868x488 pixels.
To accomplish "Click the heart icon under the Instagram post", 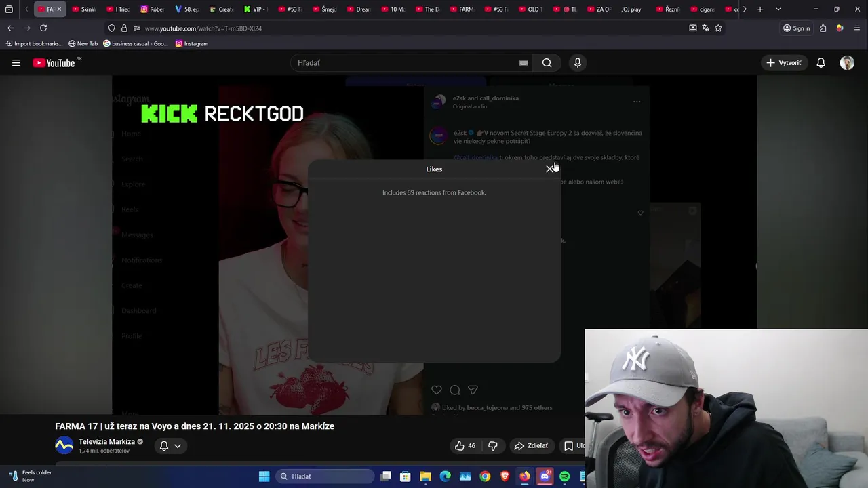I will click(437, 390).
